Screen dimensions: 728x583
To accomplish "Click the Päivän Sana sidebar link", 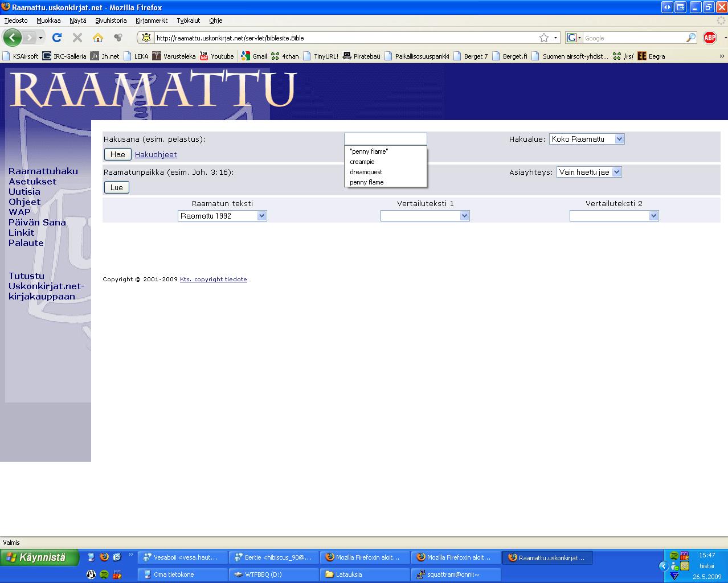I will (x=37, y=223).
